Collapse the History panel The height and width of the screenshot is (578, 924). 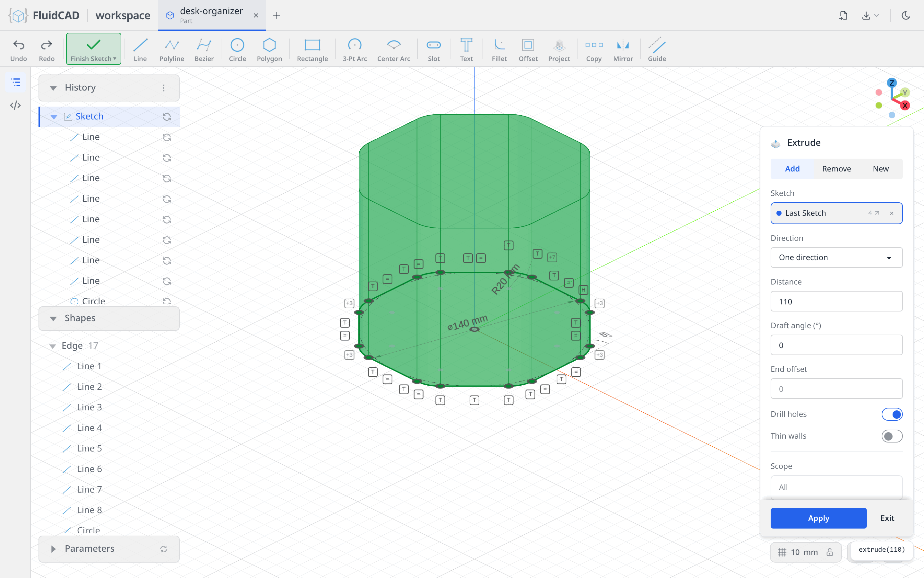pos(53,88)
